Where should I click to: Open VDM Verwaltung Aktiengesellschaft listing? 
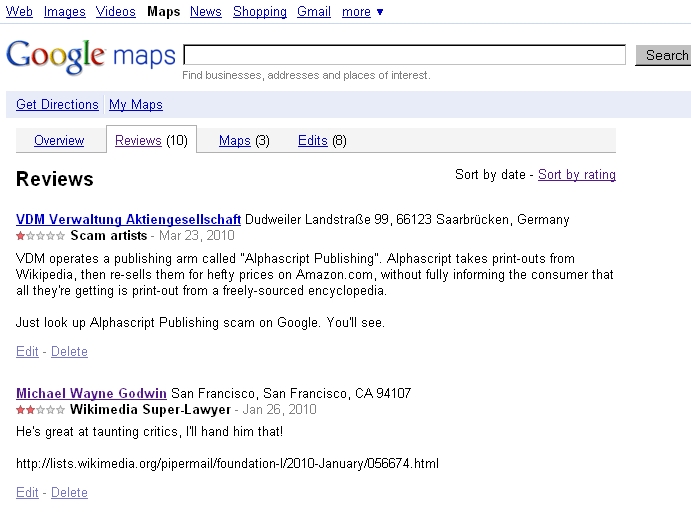coord(129,220)
